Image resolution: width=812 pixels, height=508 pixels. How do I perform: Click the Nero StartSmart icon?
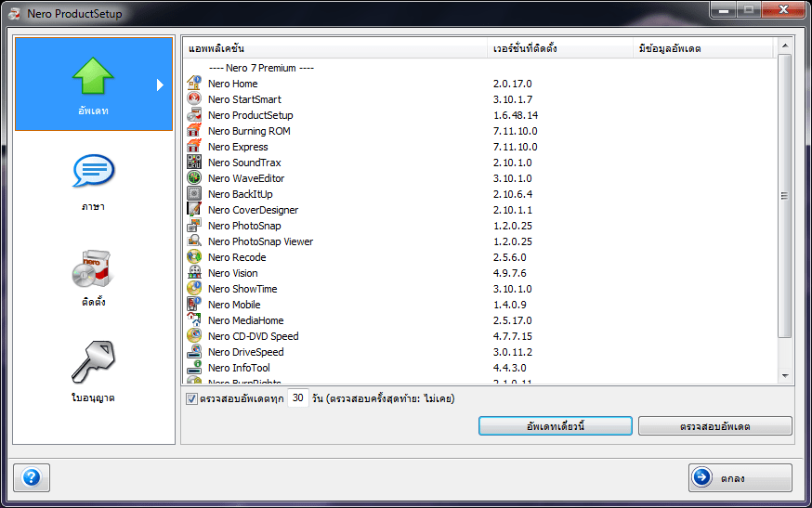(x=194, y=98)
